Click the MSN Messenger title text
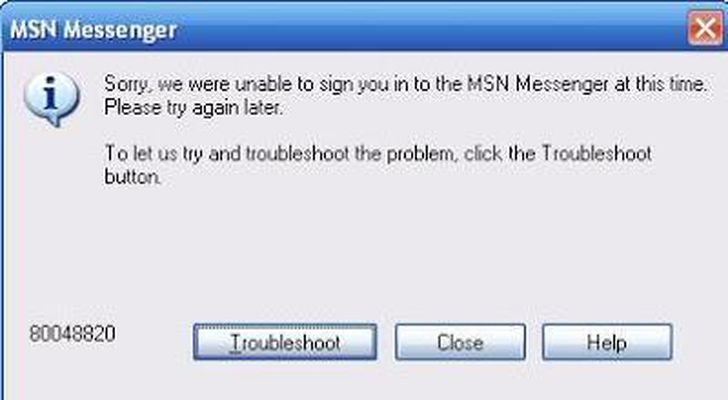 (x=93, y=31)
